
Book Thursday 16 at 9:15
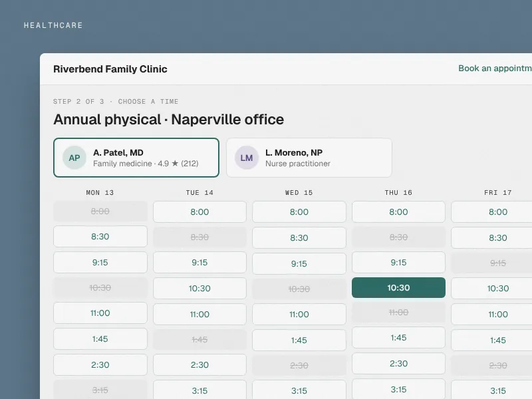click(398, 262)
